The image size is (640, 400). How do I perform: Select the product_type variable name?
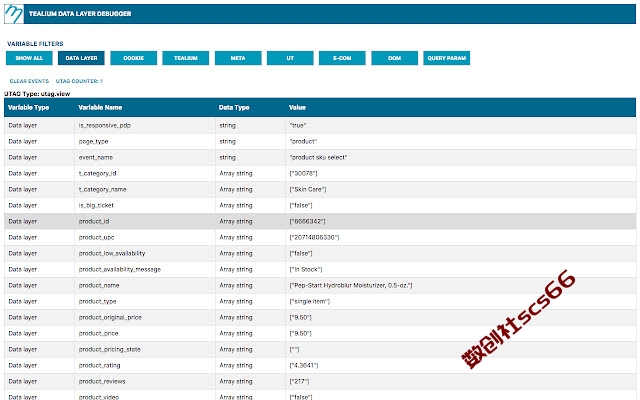[x=98, y=301]
